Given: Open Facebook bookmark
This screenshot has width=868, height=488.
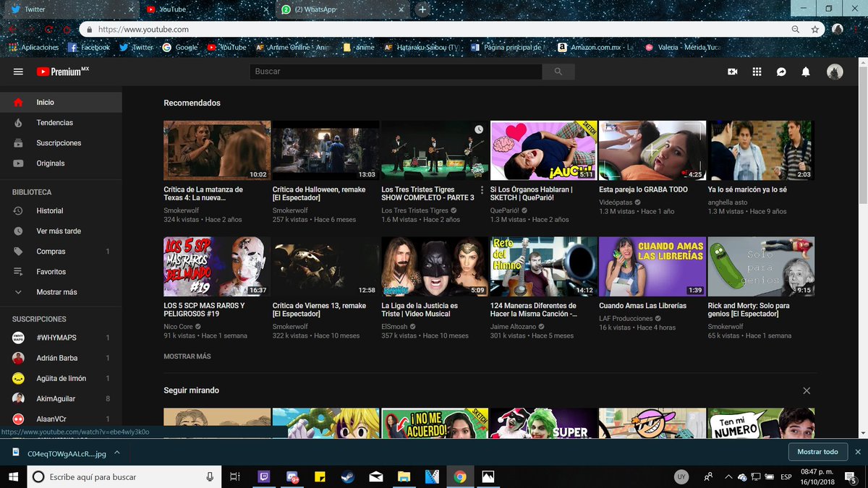Looking at the screenshot, I should click(x=89, y=47).
